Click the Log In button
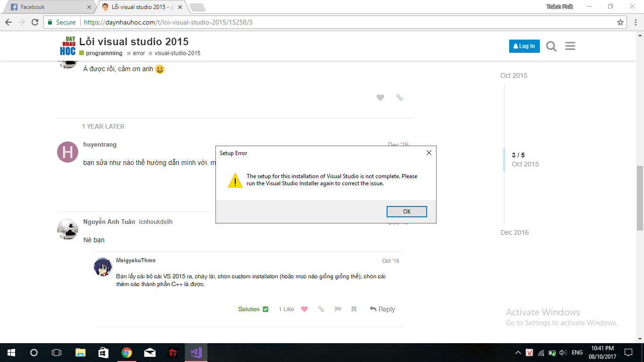The width and height of the screenshot is (644, 362). tap(524, 46)
